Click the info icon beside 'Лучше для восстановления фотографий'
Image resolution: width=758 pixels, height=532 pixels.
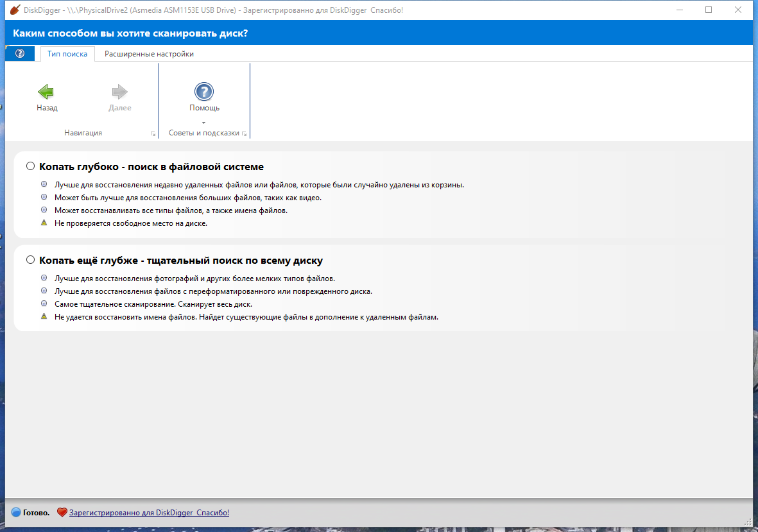pyautogui.click(x=44, y=278)
